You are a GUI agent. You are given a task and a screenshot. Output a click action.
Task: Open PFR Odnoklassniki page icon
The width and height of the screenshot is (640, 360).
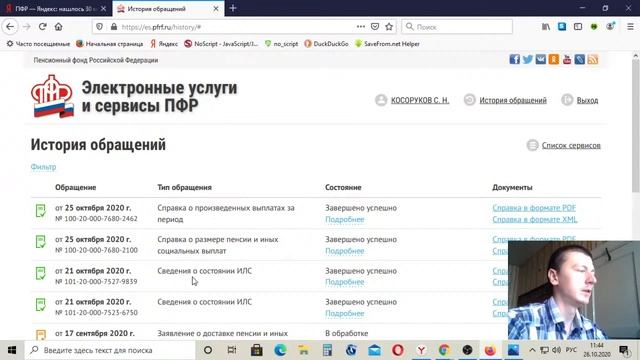tap(553, 60)
